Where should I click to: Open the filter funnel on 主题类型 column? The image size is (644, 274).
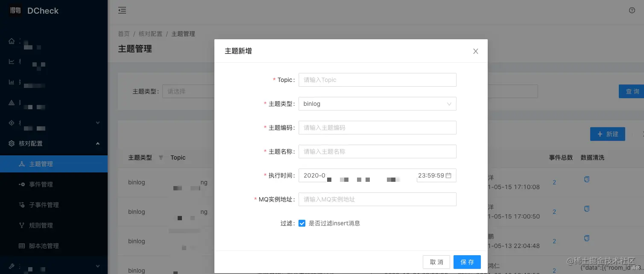click(x=161, y=157)
